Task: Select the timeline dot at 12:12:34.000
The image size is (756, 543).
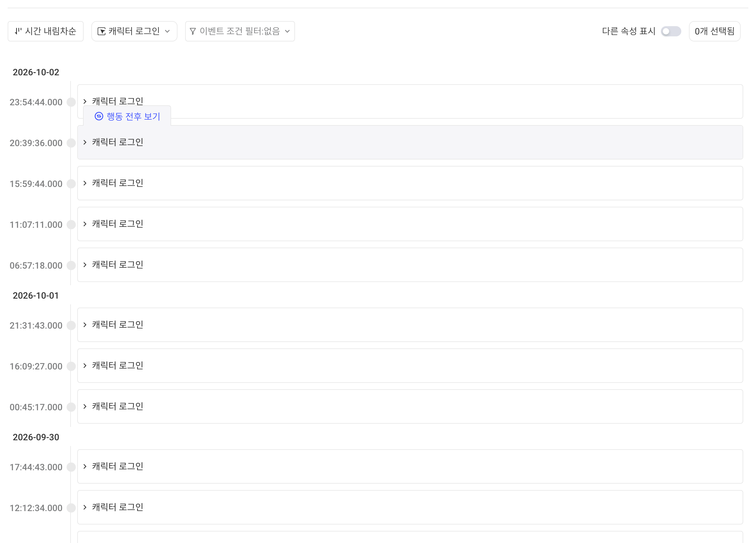Action: click(x=71, y=508)
